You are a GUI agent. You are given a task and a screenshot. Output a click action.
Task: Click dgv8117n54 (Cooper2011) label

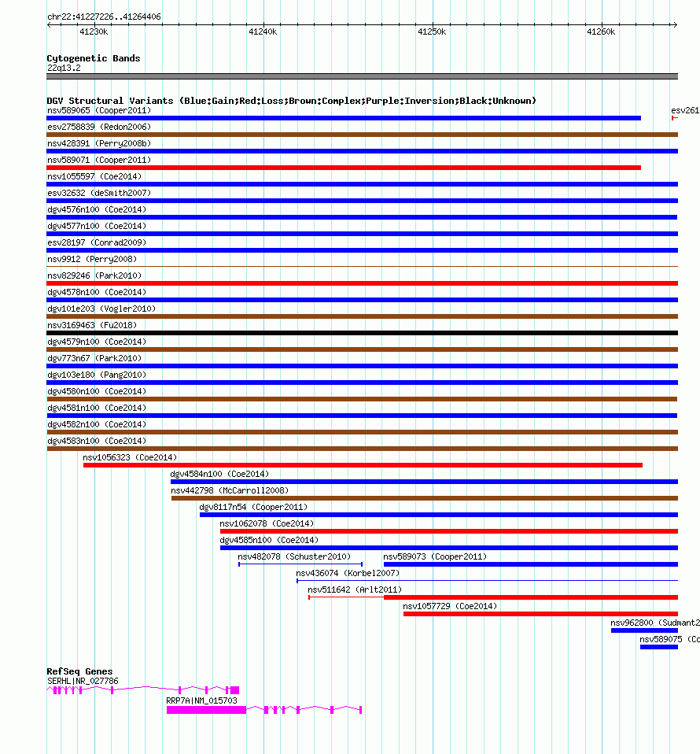[x=253, y=508]
